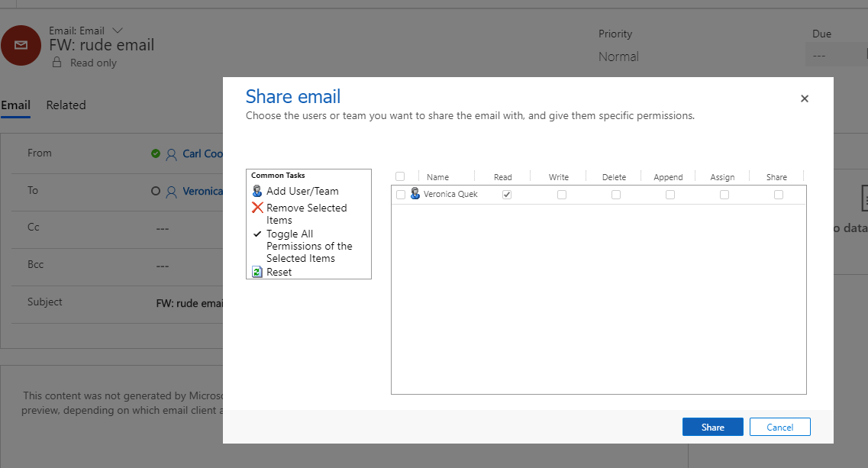868x468 pixels.
Task: Click the checkmark icon beside Toggle All Permissions
Action: 257,234
